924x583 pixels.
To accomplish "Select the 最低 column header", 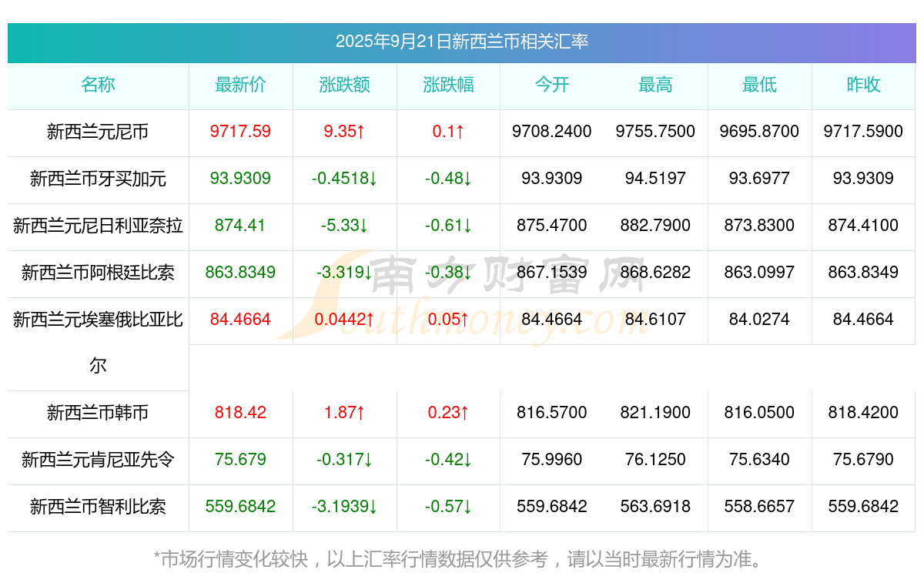I will point(759,85).
